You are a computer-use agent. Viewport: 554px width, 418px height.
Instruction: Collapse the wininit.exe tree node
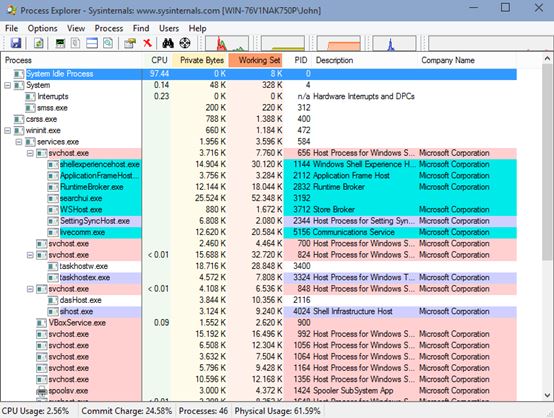point(7,130)
